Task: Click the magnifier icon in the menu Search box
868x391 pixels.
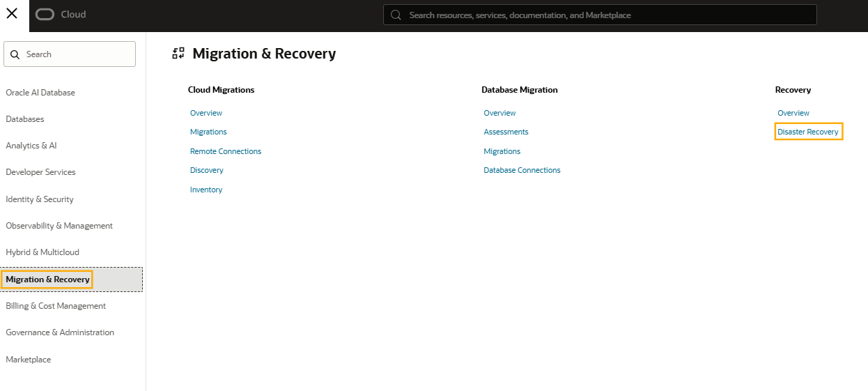Action: pyautogui.click(x=15, y=54)
